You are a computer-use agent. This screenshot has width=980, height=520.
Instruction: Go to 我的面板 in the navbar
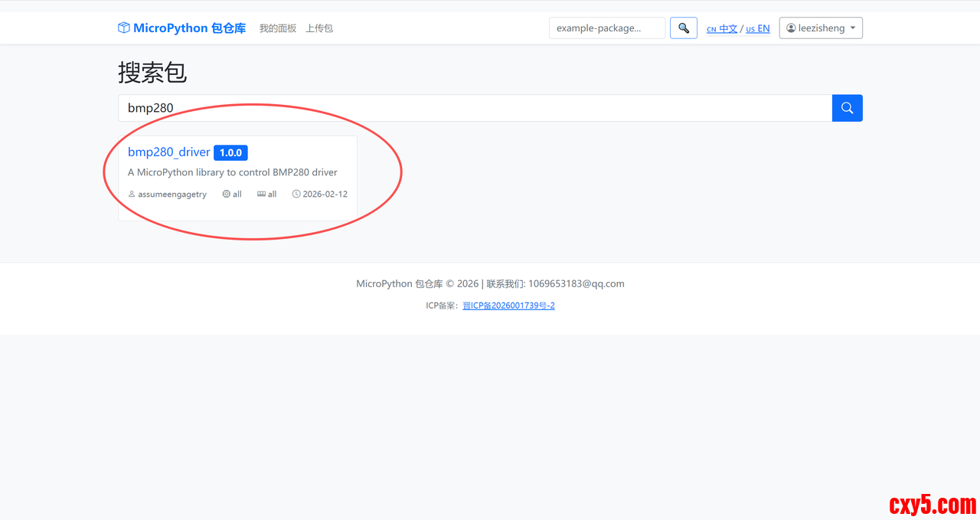tap(277, 28)
